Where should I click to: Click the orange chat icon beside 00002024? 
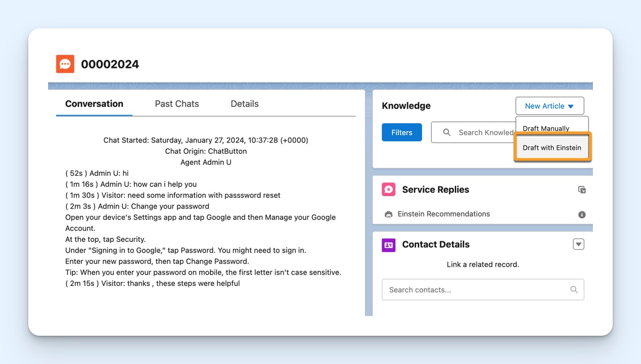point(65,64)
